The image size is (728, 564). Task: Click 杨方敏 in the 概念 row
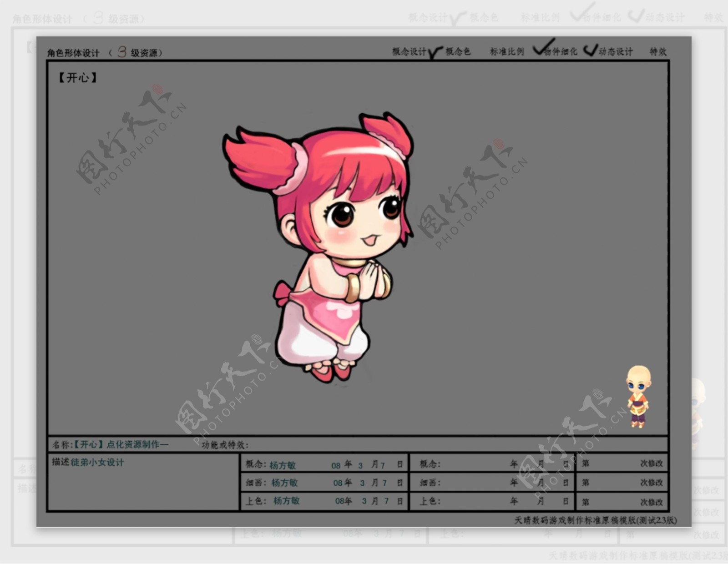pos(283,465)
